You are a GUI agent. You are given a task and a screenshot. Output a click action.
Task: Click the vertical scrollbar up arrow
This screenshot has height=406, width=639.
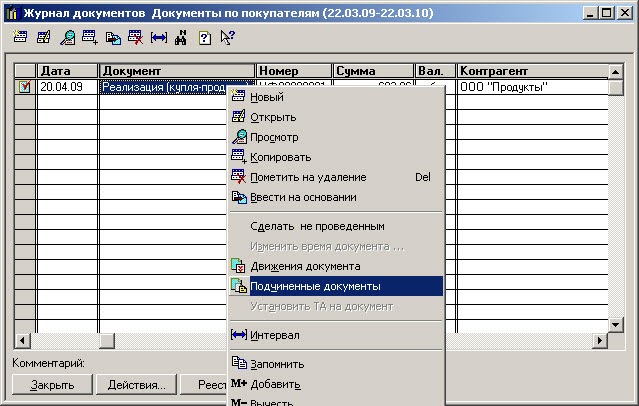click(615, 72)
